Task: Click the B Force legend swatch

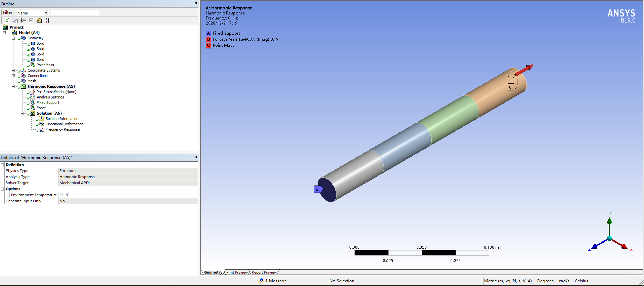Action: pyautogui.click(x=209, y=39)
